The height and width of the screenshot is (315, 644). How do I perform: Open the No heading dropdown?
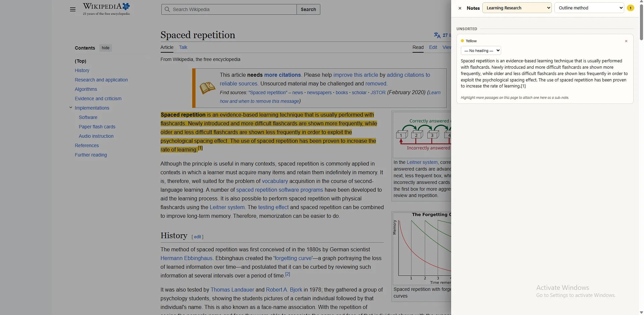coord(481,51)
